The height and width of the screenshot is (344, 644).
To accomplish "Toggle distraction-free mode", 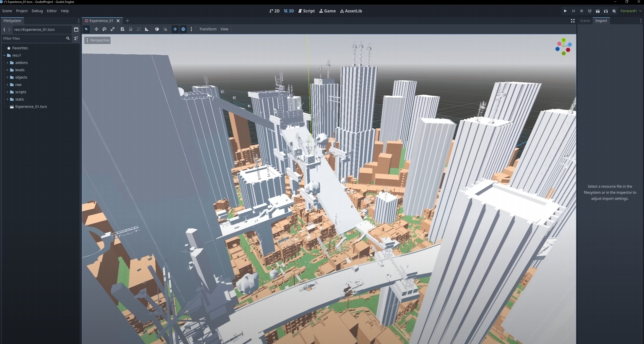I will (573, 21).
